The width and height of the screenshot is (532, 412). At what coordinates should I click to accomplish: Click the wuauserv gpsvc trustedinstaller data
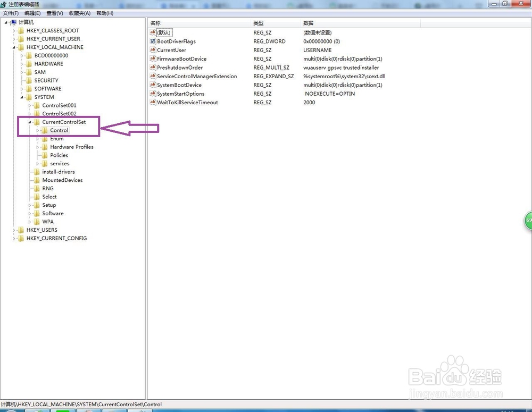(x=341, y=68)
